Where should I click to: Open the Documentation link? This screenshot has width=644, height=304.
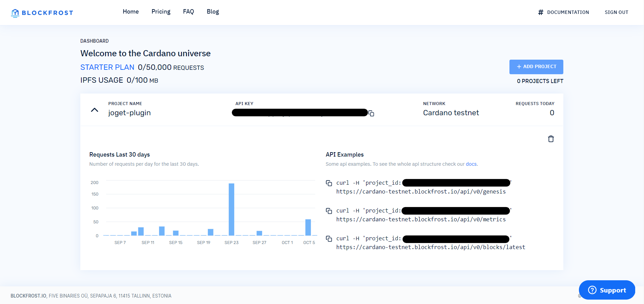(568, 12)
